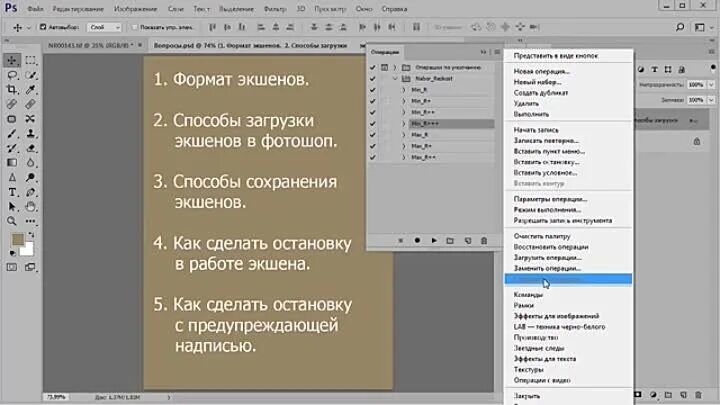
Task: Open the layer opacity dropdown arrow
Action: click(x=711, y=84)
